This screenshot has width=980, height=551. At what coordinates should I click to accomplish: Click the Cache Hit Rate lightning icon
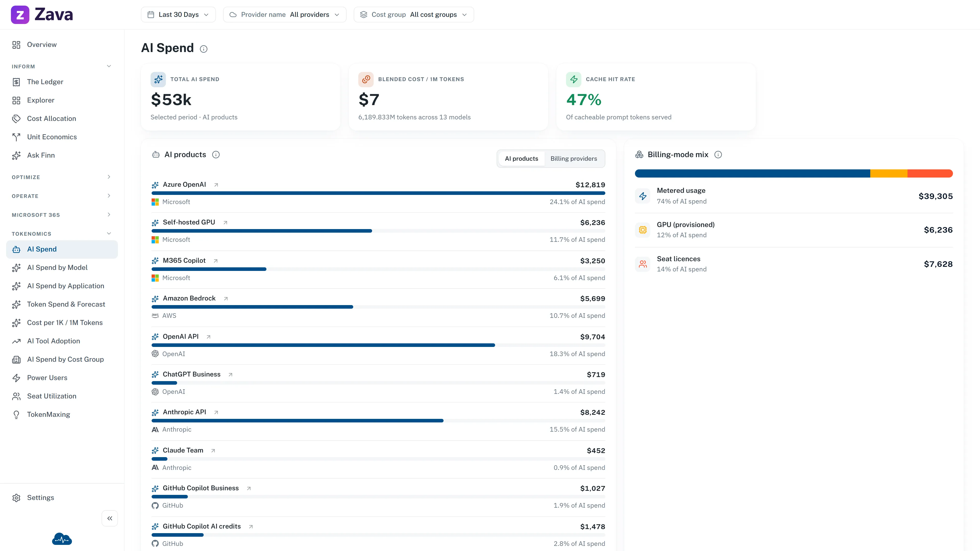tap(574, 80)
